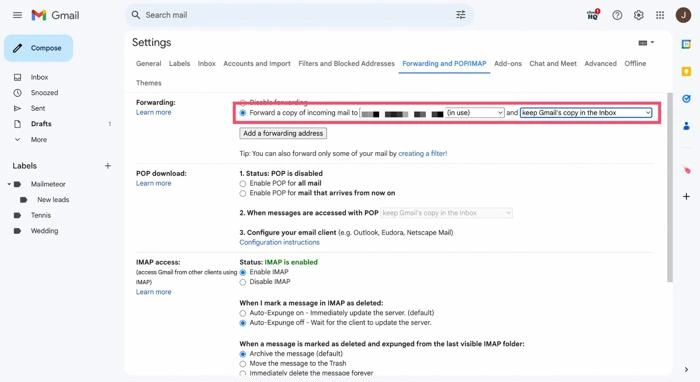Click Add a forwarding address button
Screen dimensions: 700x382
(283, 133)
